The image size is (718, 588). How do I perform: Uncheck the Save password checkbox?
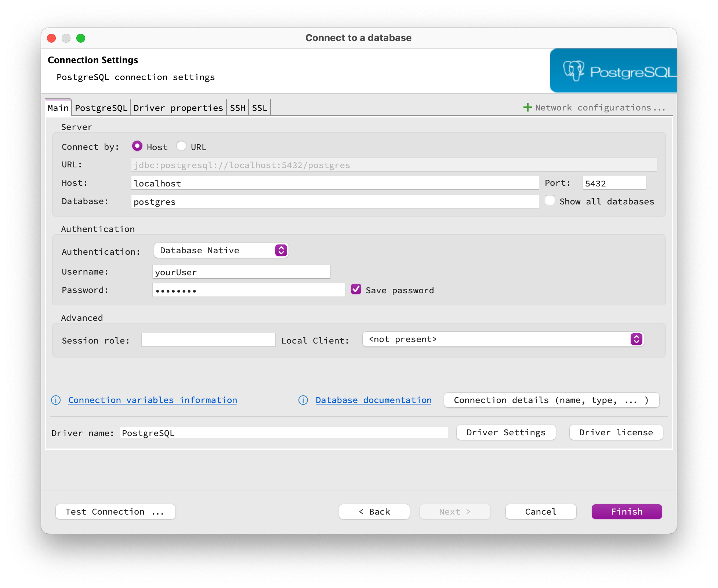(x=356, y=289)
